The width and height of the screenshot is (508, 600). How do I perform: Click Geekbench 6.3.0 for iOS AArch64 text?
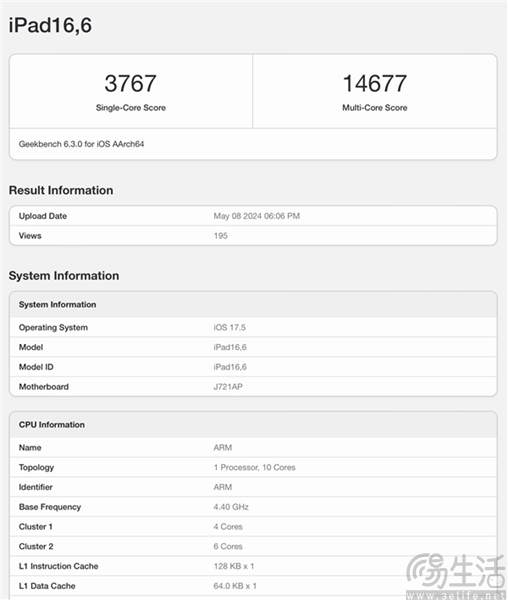(81, 144)
